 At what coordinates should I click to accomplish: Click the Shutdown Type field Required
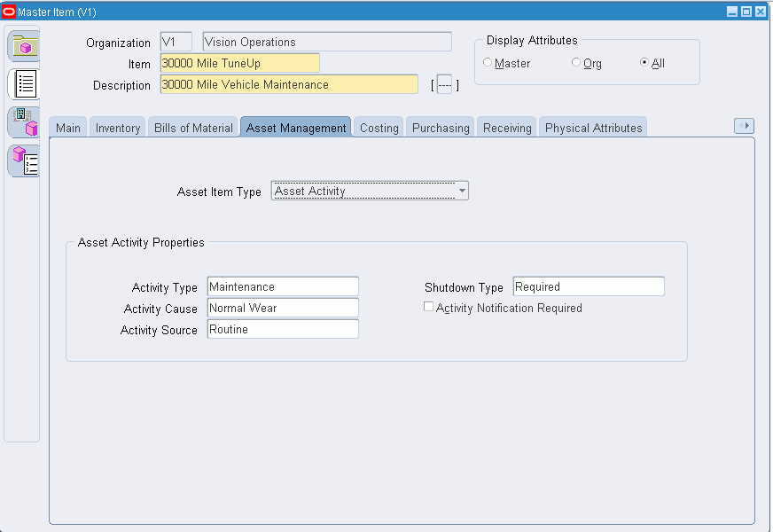[x=589, y=286]
